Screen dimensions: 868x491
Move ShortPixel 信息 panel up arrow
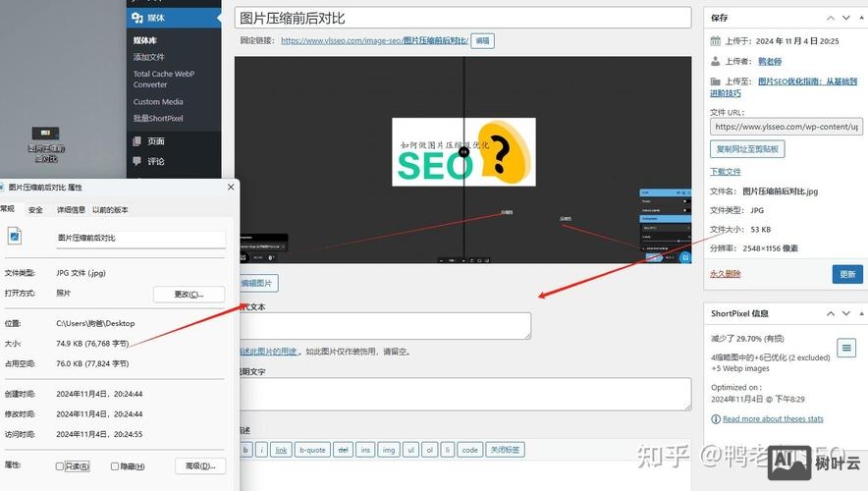[831, 313]
